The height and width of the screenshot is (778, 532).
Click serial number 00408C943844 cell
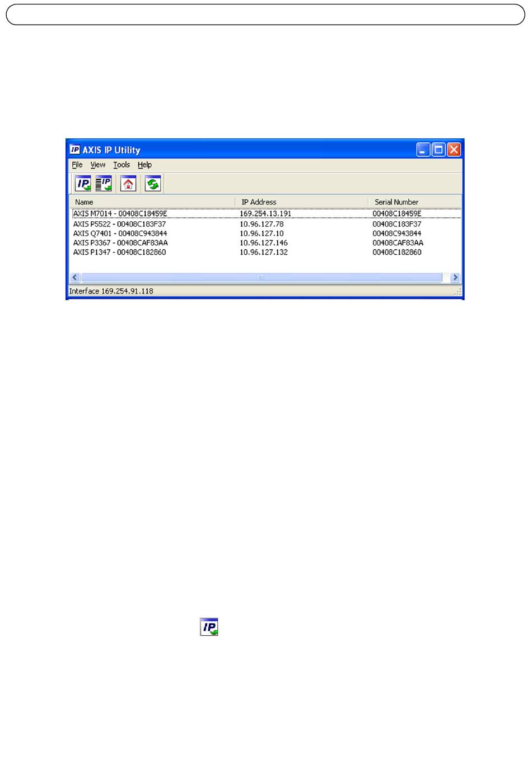(x=397, y=234)
